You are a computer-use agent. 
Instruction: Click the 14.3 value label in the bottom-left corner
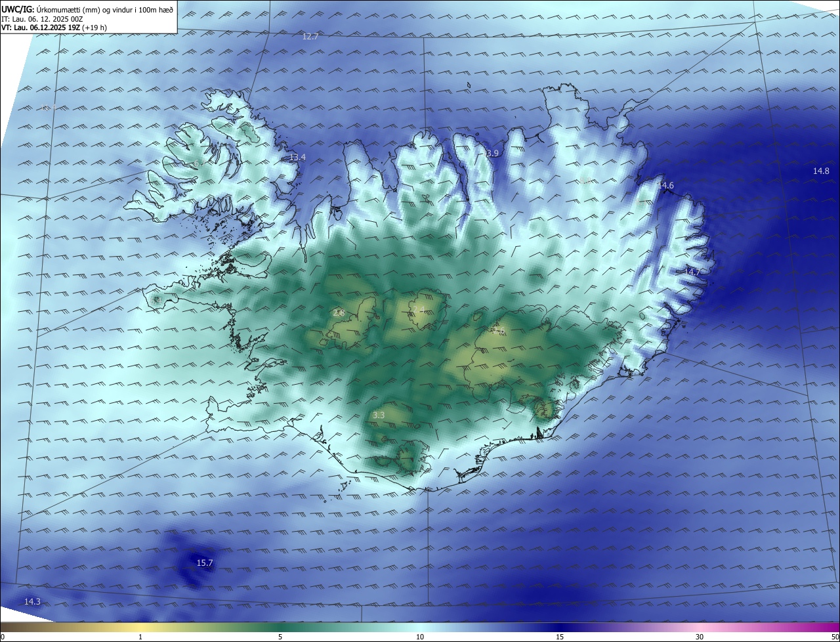(x=32, y=601)
